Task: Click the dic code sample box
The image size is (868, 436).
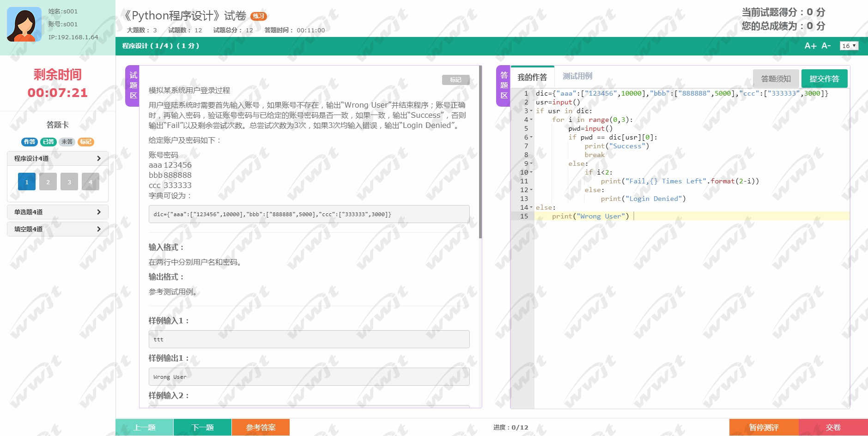Action: (x=309, y=214)
